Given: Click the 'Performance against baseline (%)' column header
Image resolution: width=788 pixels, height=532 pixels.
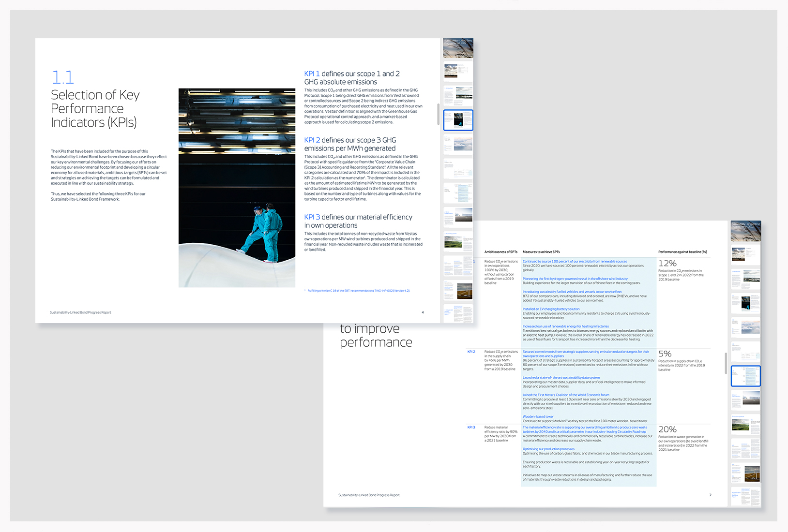Looking at the screenshot, I should [682, 252].
